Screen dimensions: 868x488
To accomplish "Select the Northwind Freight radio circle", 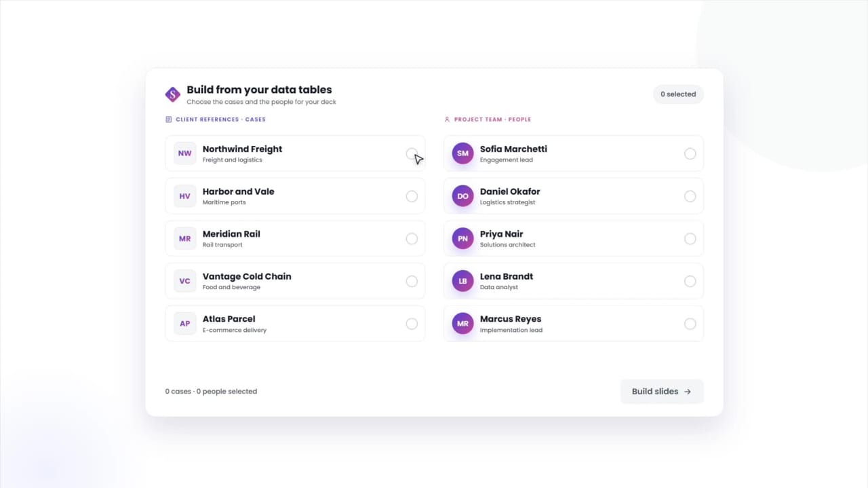I will 412,153.
